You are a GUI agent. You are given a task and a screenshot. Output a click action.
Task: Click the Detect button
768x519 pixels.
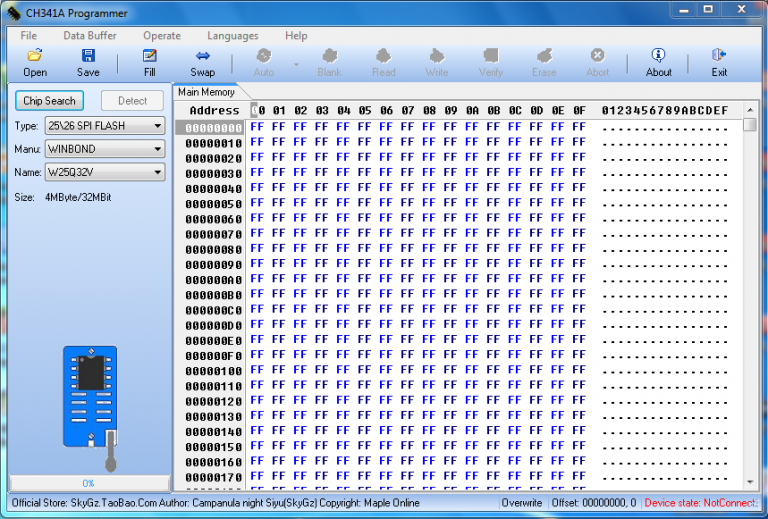[132, 101]
